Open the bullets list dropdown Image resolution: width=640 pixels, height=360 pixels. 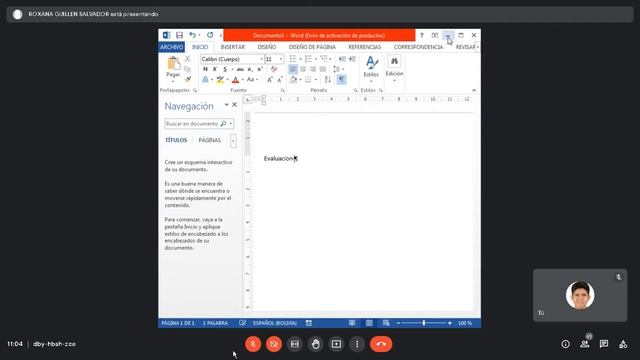point(301,59)
